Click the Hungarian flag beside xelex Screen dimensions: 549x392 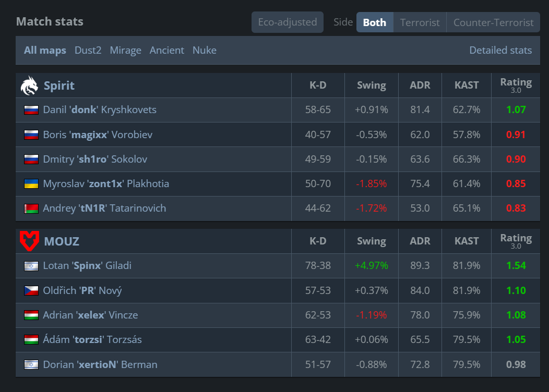pyautogui.click(x=31, y=315)
